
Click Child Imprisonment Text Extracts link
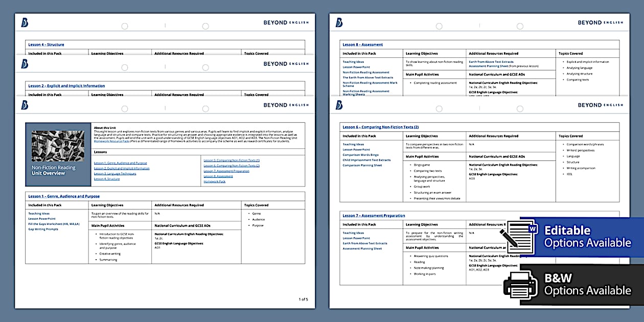point(366,160)
